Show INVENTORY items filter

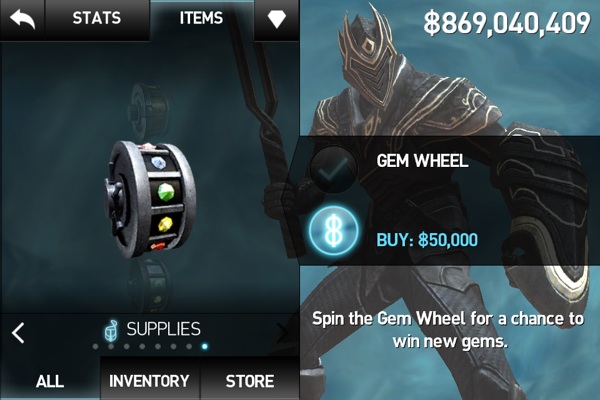(149, 380)
